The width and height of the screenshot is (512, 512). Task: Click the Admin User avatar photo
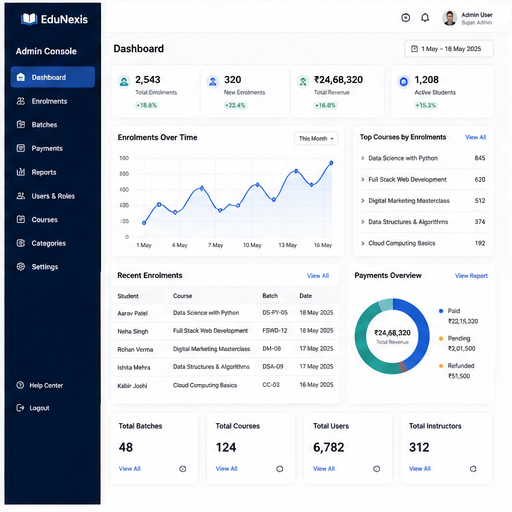point(450,18)
